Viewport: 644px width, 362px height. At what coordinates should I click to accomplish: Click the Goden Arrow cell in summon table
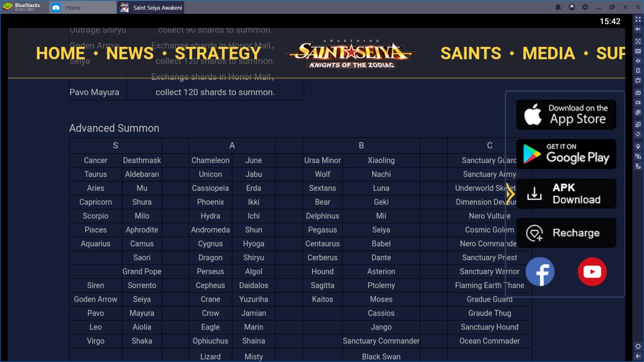(96, 299)
